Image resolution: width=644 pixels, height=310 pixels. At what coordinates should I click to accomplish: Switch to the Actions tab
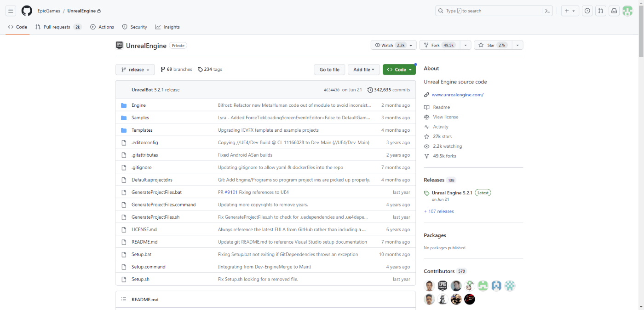(x=102, y=27)
